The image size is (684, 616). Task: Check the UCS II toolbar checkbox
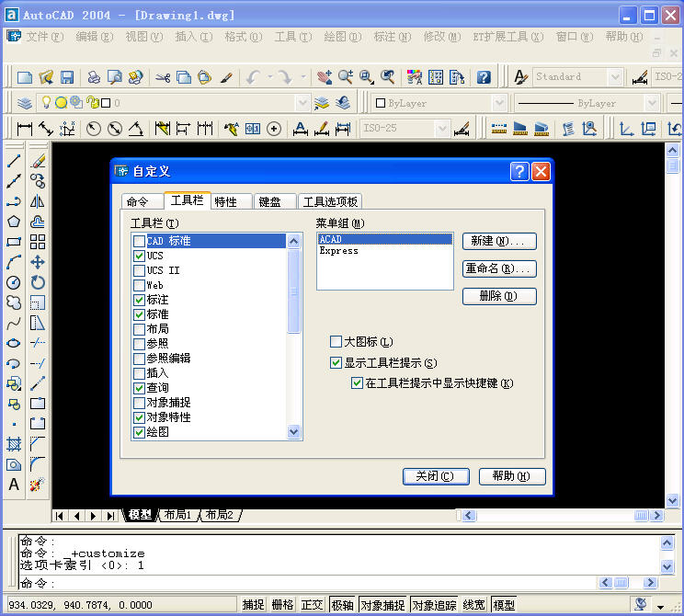139,270
